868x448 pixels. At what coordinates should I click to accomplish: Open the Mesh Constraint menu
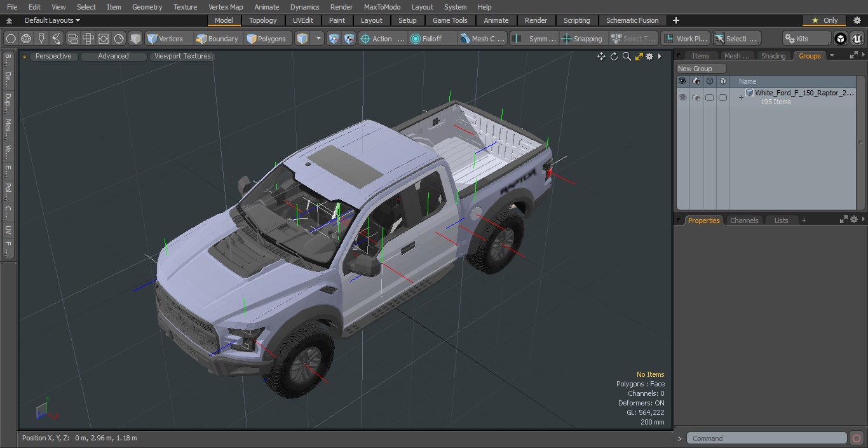[x=483, y=39]
